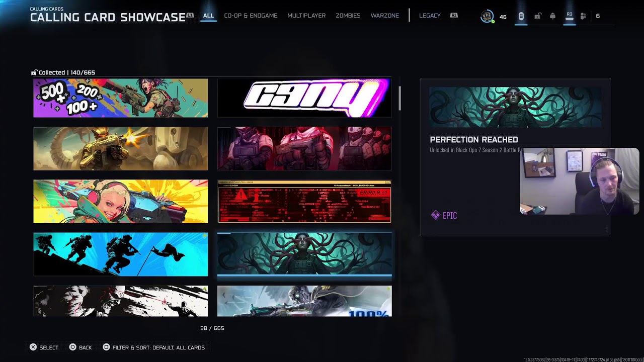Click the PERFECTION REACHED title text
This screenshot has width=644, height=362.
click(x=474, y=140)
